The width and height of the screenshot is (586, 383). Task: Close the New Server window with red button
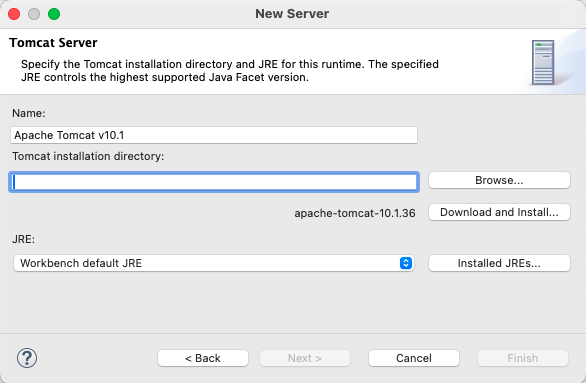[14, 14]
